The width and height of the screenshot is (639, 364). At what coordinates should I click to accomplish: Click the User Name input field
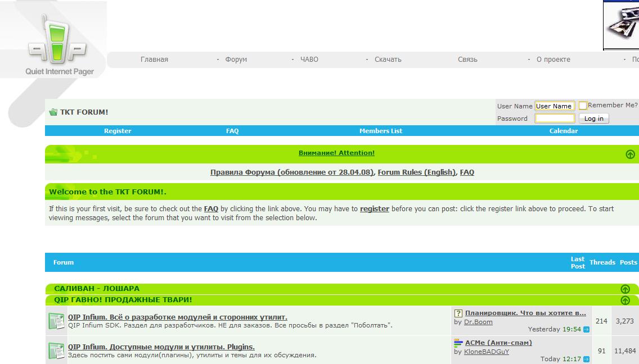click(554, 106)
